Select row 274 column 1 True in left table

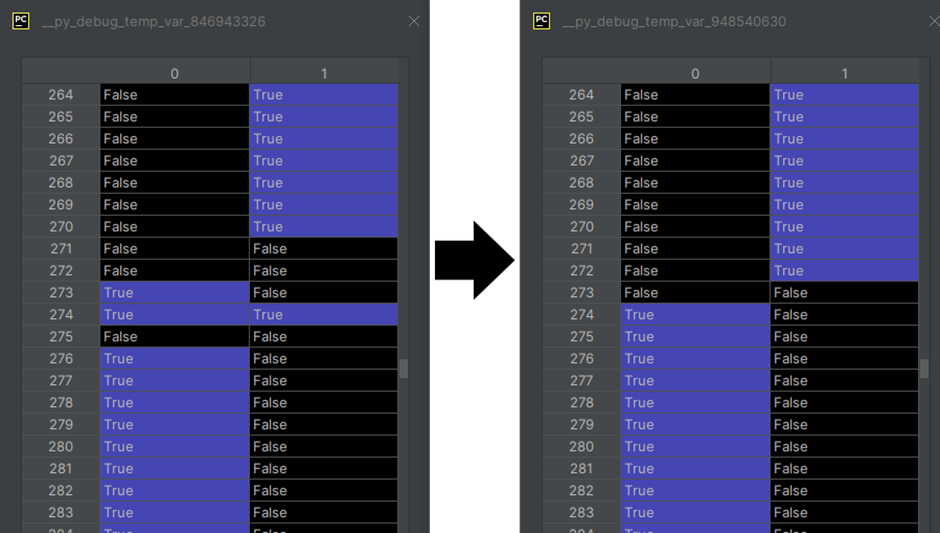coord(324,315)
